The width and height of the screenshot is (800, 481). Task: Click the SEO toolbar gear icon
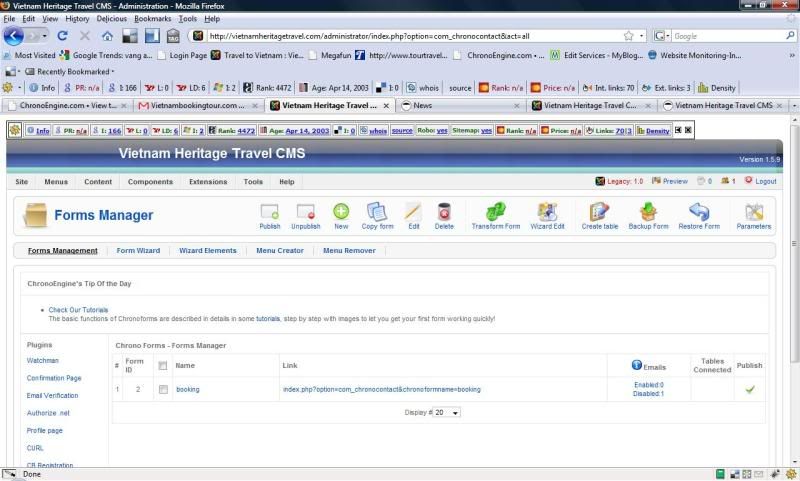(x=8, y=87)
